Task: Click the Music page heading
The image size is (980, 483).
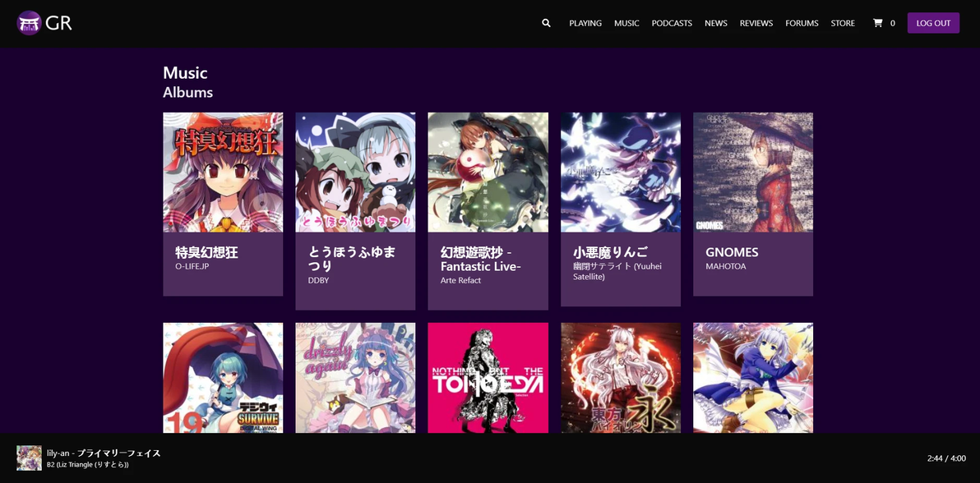Action: click(185, 72)
